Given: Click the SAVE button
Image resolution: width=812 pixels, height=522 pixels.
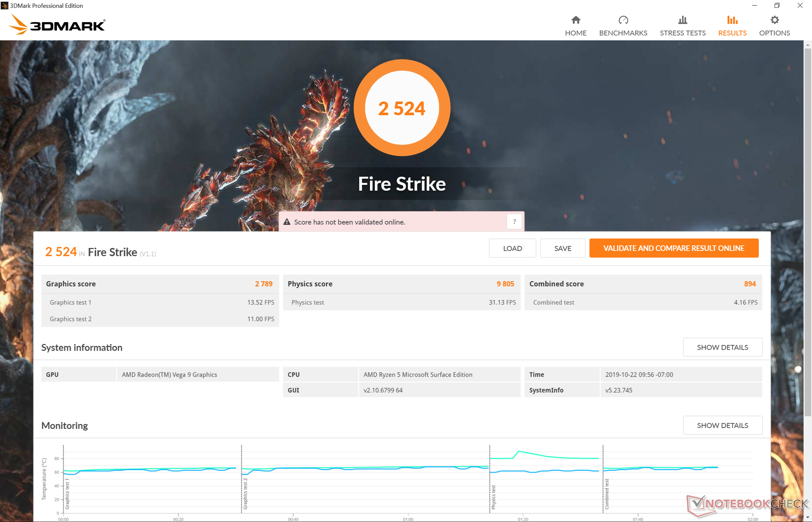Looking at the screenshot, I should point(563,248).
